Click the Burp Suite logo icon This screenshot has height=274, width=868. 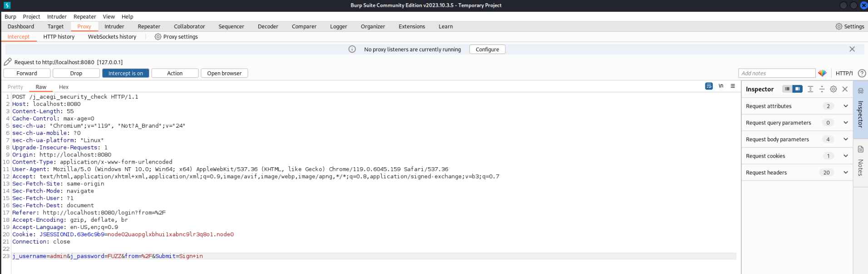tap(7, 5)
